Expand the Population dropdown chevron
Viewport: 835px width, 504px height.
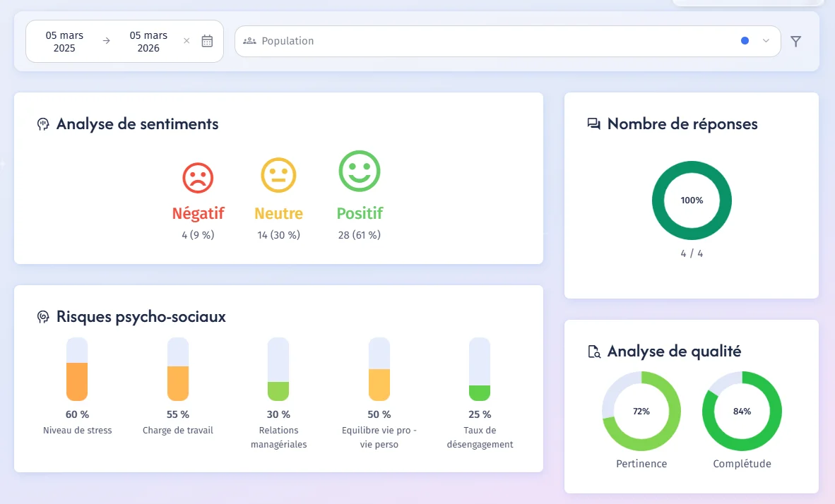[x=766, y=40]
